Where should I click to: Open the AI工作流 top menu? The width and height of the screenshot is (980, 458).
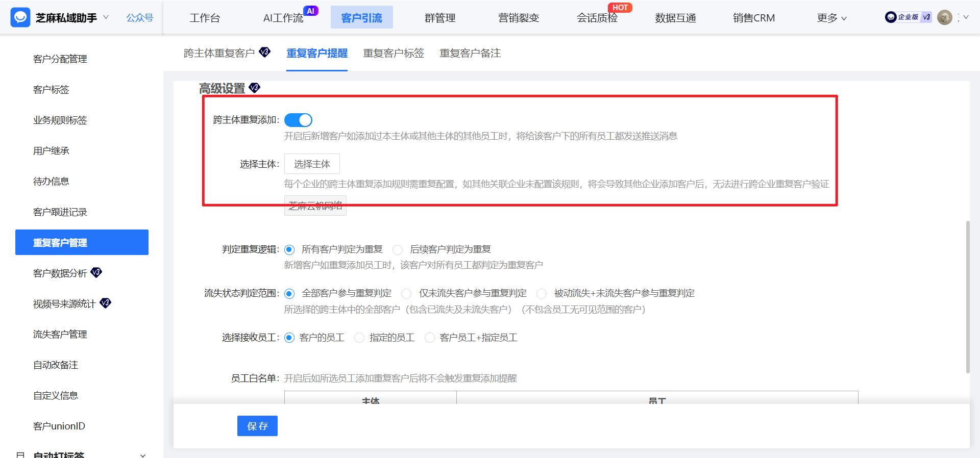(x=283, y=18)
